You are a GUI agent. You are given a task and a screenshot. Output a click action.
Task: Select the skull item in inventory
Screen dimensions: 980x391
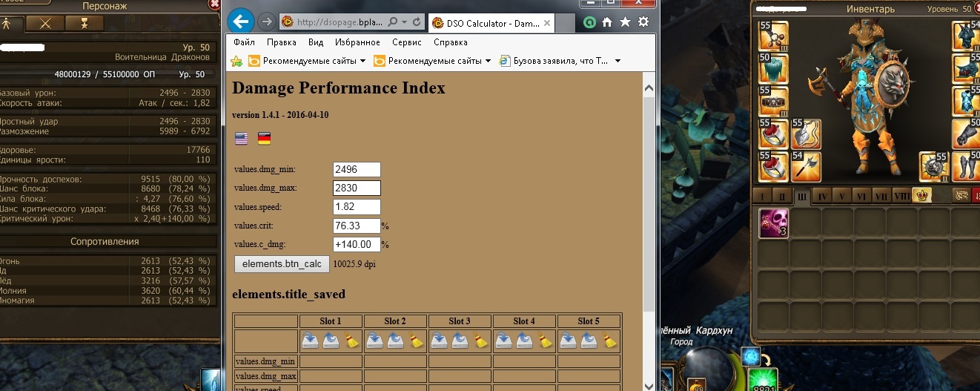[x=773, y=223]
